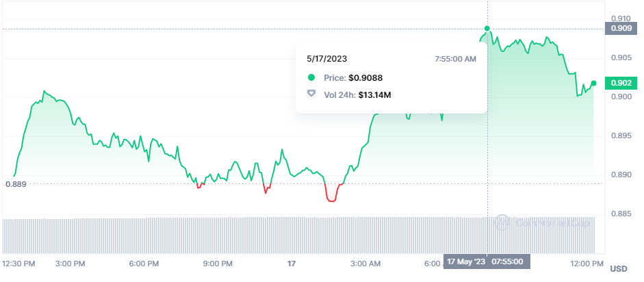Click the 12:30 PM time axis label
The height and width of the screenshot is (282, 644).
coord(18,264)
